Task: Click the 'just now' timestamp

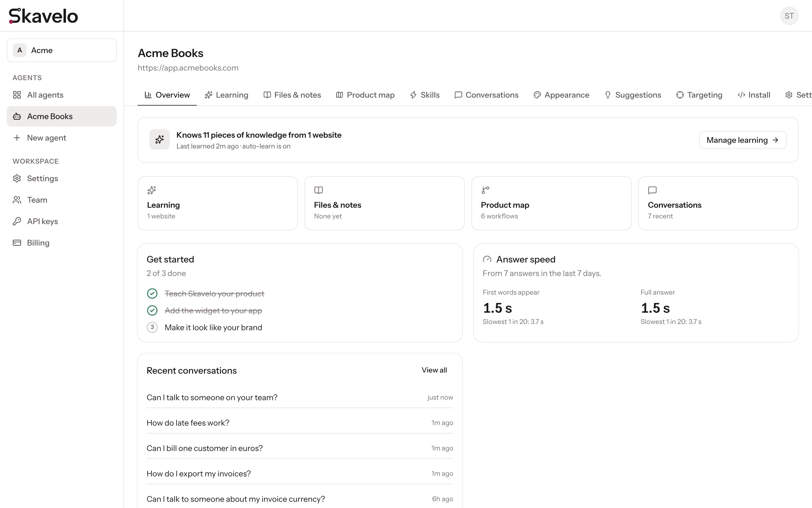Action: click(x=440, y=397)
